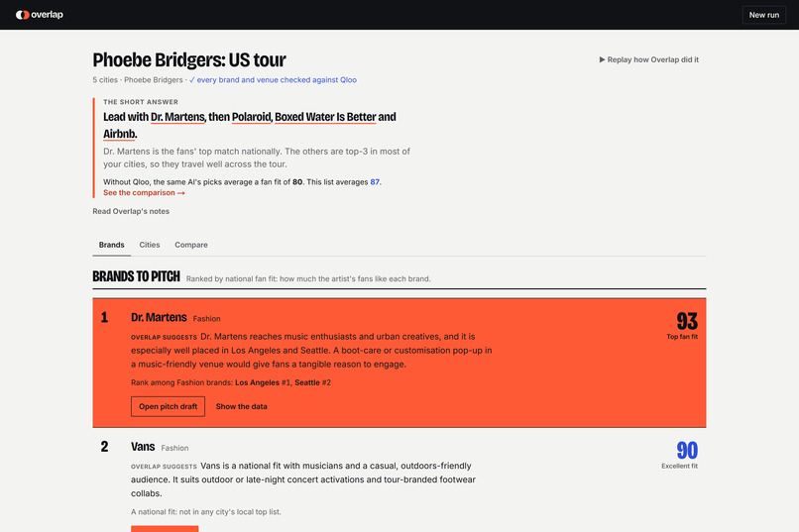Switch to the Cities tab

pos(150,245)
